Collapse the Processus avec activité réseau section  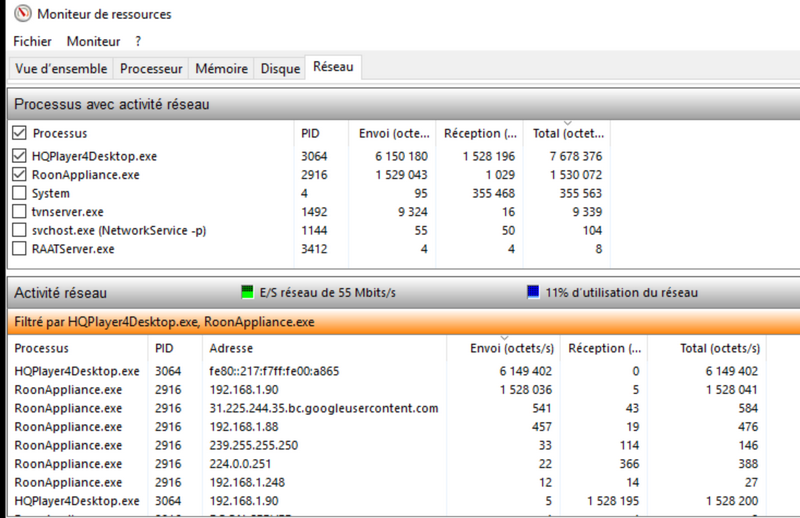[404, 104]
